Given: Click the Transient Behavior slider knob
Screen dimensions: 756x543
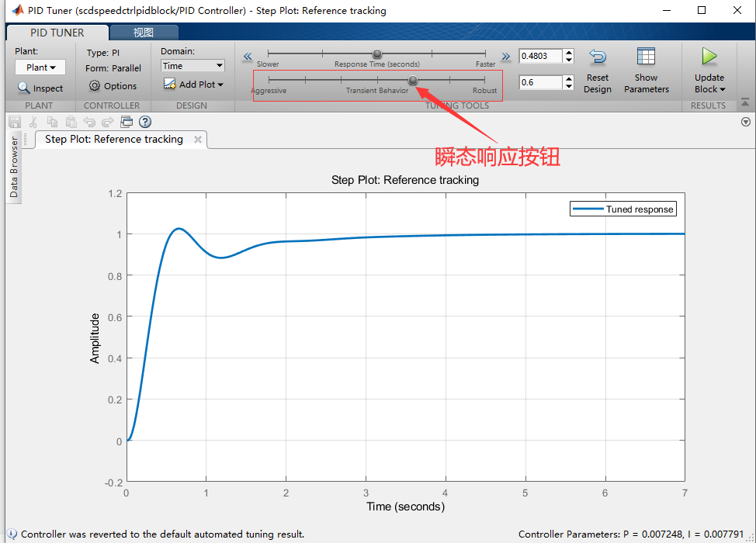Looking at the screenshot, I should (413, 79).
